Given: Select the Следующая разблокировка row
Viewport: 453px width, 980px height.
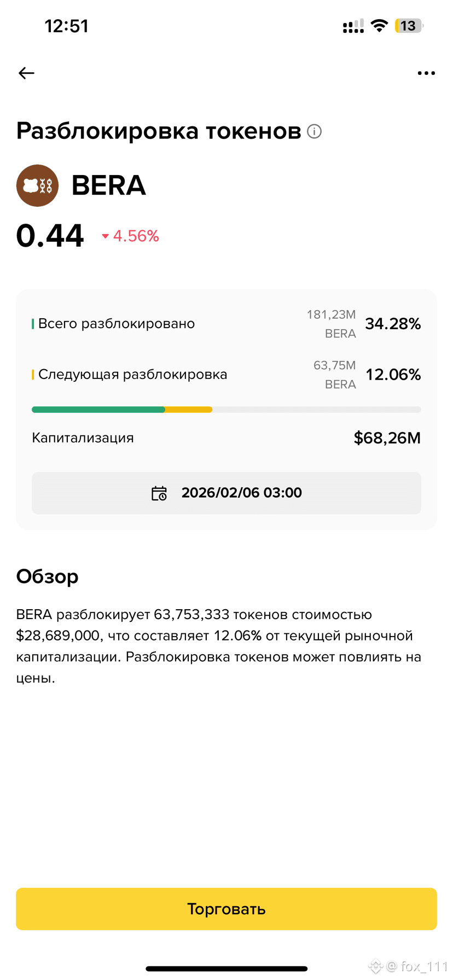Looking at the screenshot, I should pyautogui.click(x=226, y=375).
